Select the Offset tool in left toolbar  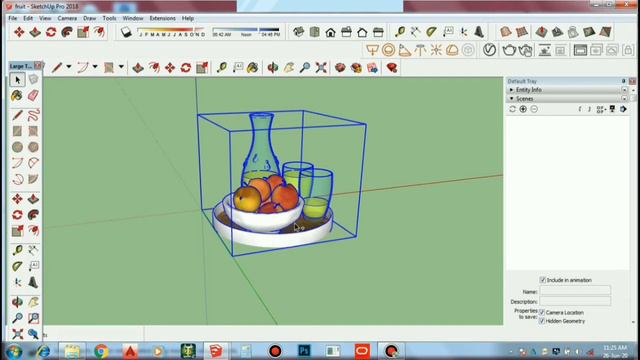(33, 231)
